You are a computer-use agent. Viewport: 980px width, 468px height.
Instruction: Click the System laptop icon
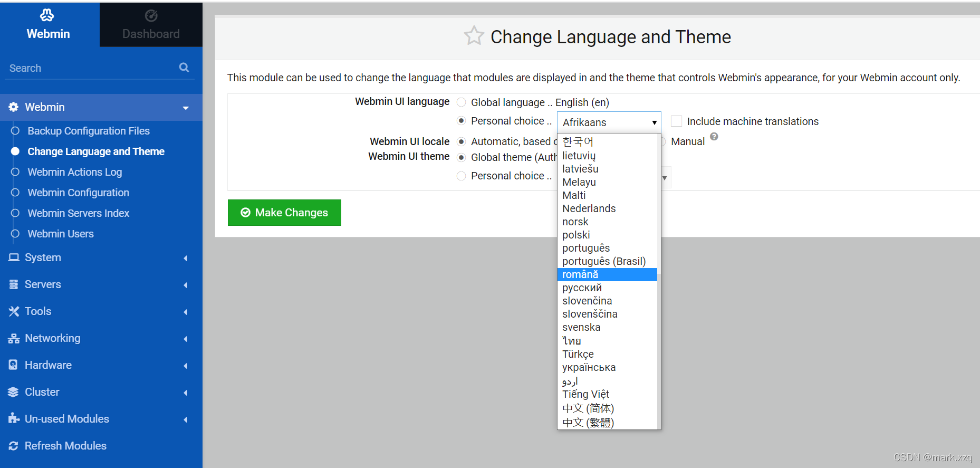tap(14, 257)
